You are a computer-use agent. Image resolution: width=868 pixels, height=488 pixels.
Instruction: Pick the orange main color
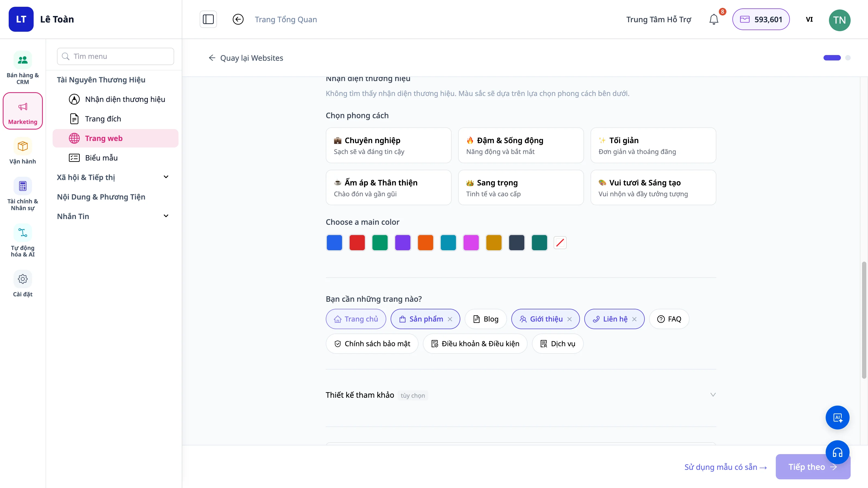(426, 242)
